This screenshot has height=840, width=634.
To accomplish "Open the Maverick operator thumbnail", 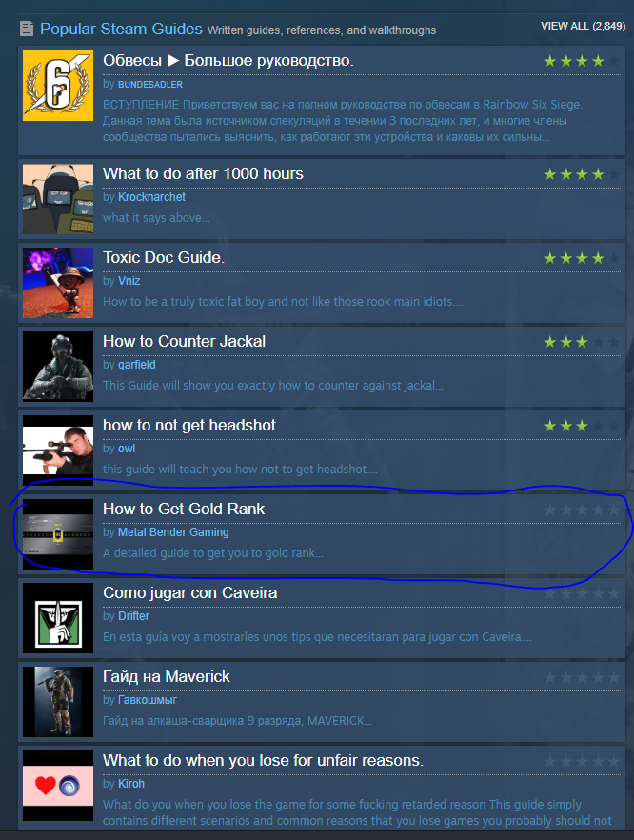I will (x=58, y=702).
